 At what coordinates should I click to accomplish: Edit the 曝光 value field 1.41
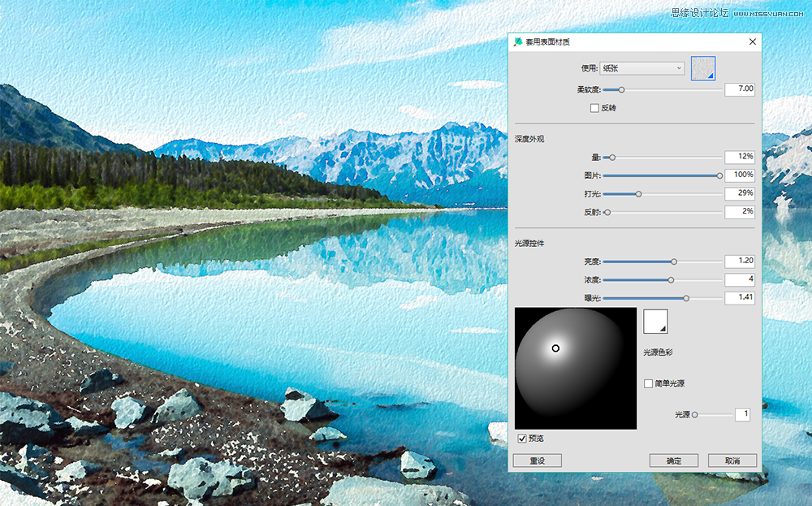click(740, 298)
